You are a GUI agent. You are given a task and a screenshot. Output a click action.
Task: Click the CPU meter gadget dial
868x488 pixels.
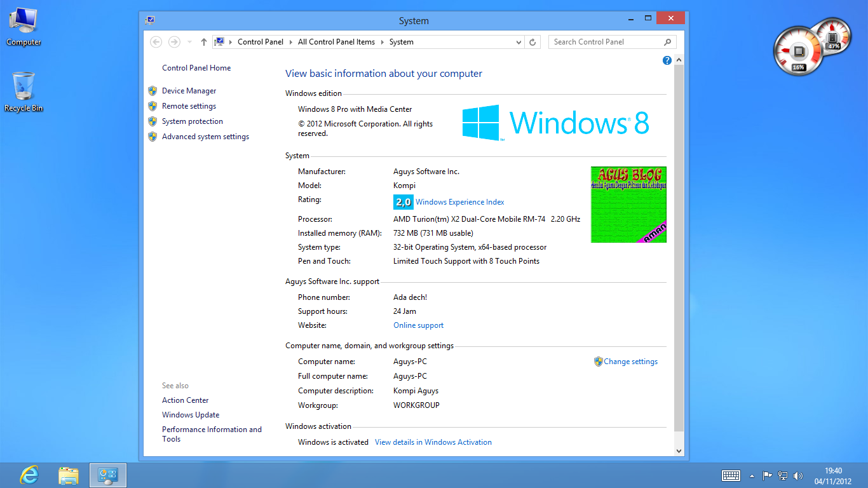tap(799, 51)
